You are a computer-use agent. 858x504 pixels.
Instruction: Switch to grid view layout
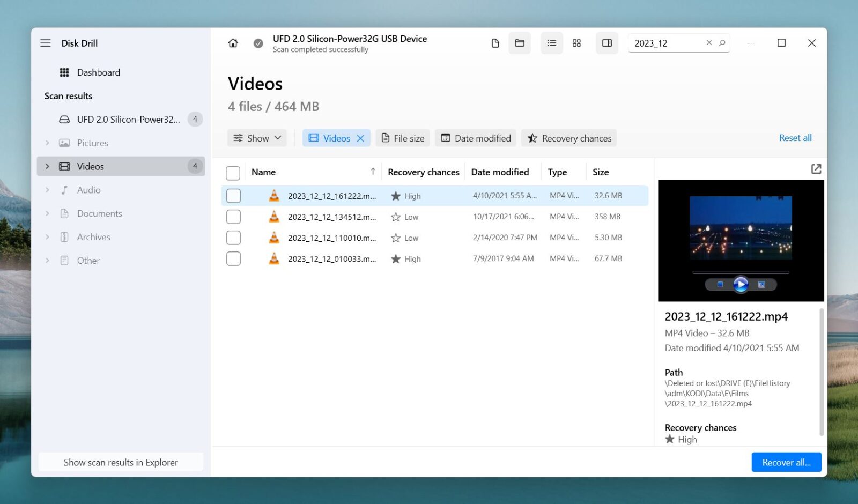pyautogui.click(x=577, y=43)
